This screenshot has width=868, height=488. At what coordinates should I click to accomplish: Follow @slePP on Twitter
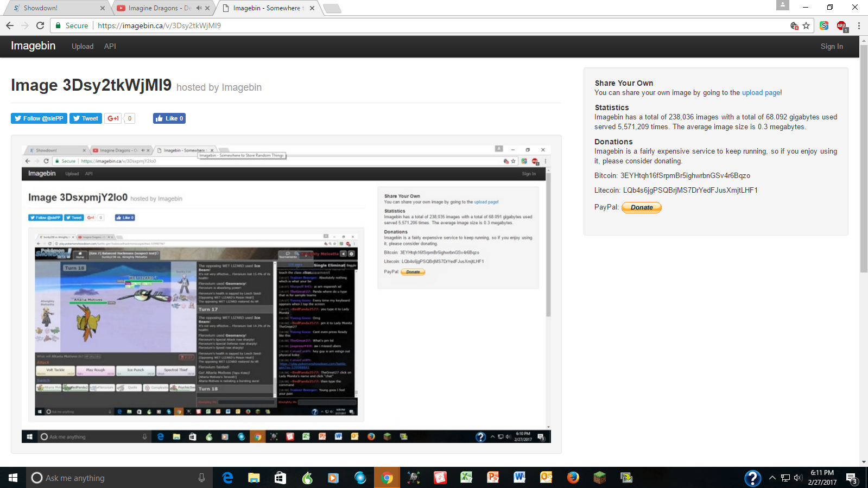pyautogui.click(x=39, y=118)
